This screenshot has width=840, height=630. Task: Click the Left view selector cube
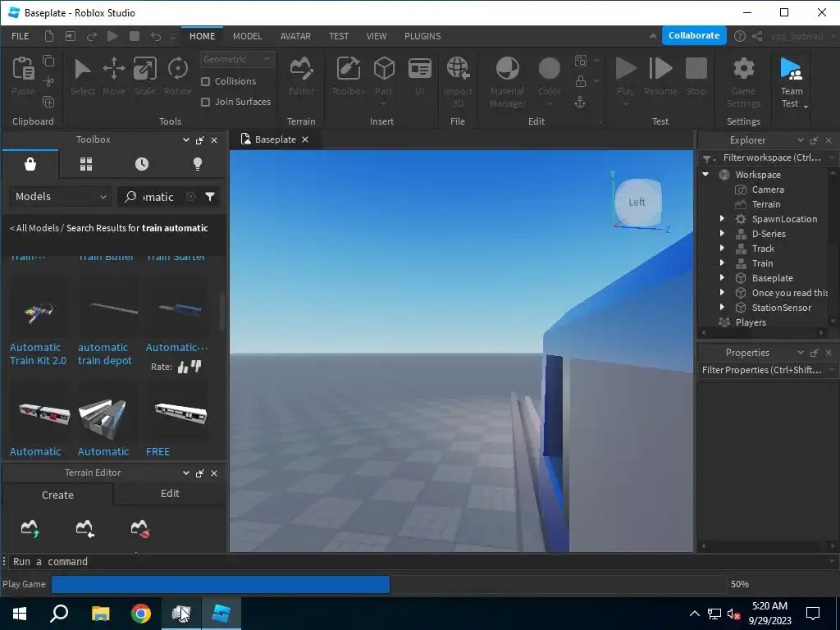(637, 202)
